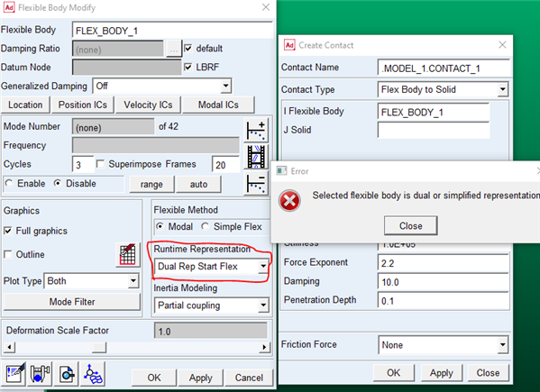
Task: Open the Position ICs button
Action: 83,105
